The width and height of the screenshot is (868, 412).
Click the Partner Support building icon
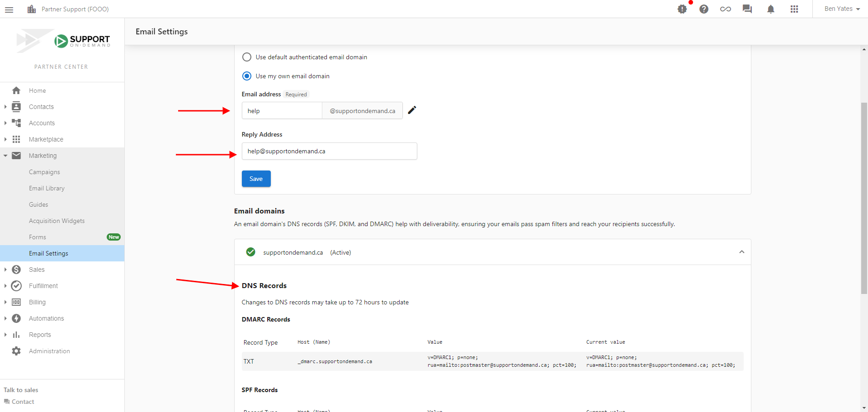[x=32, y=9]
